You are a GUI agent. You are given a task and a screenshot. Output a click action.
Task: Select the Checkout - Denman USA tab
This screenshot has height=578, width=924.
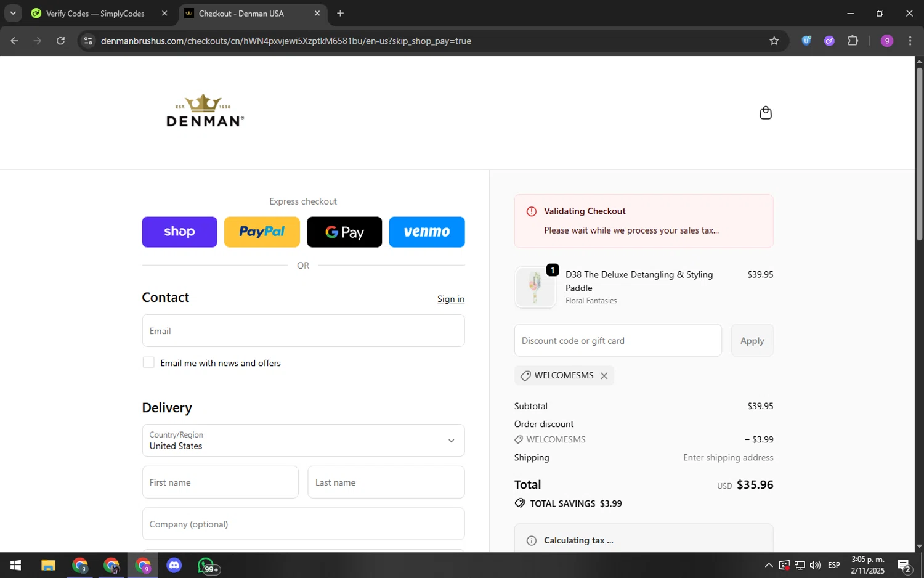(x=241, y=14)
